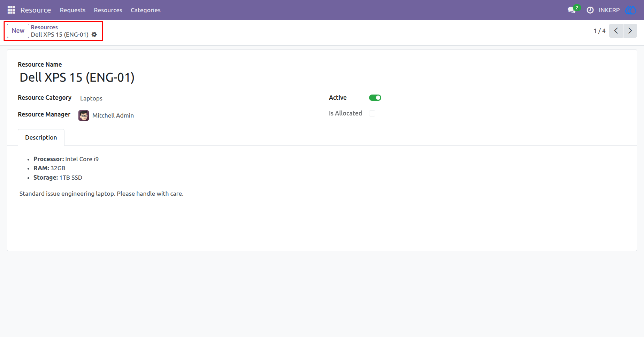Screen dimensions: 644x337
Task: Click the INKERP company name
Action: [609, 10]
